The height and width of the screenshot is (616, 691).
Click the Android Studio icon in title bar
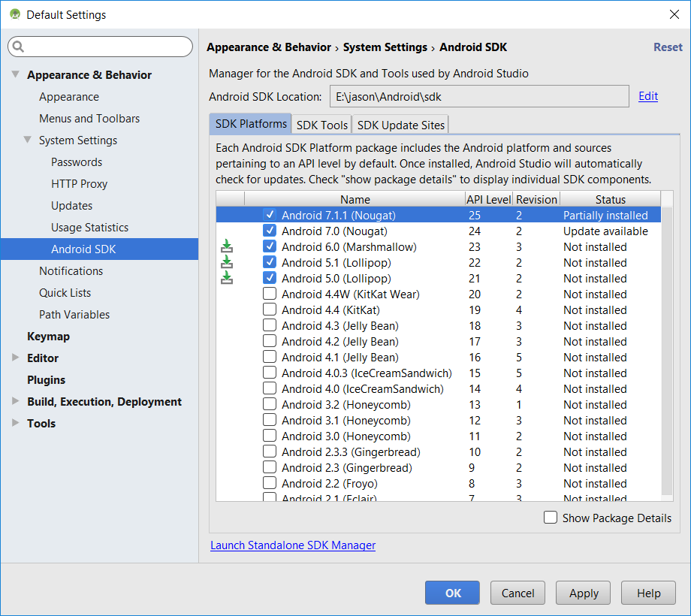(x=15, y=14)
